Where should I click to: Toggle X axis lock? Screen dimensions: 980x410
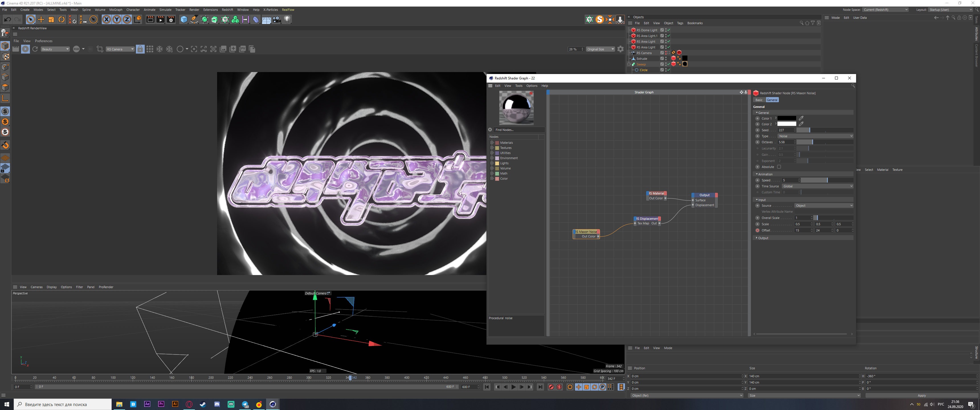[x=107, y=19]
